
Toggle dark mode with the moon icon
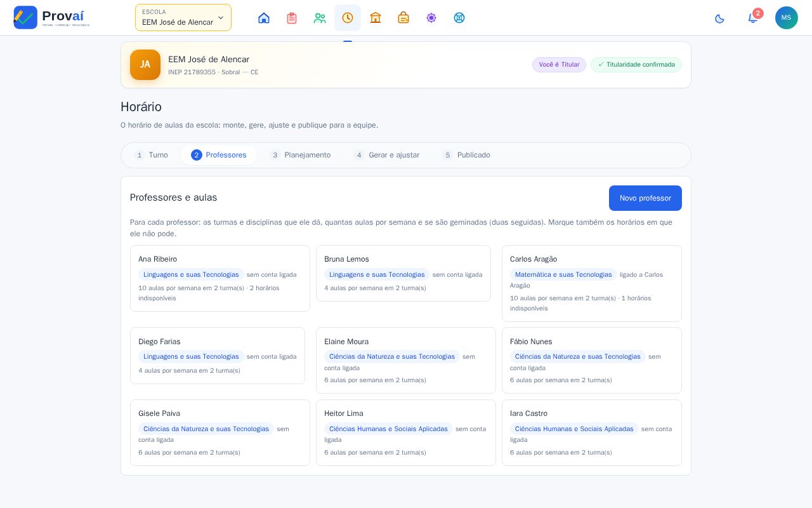tap(719, 18)
